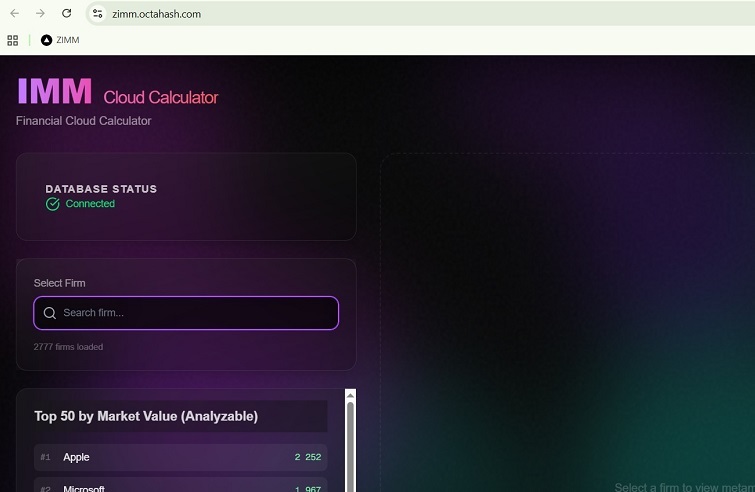The image size is (755, 492).
Task: Select the Microsoft firm row
Action: (x=181, y=485)
